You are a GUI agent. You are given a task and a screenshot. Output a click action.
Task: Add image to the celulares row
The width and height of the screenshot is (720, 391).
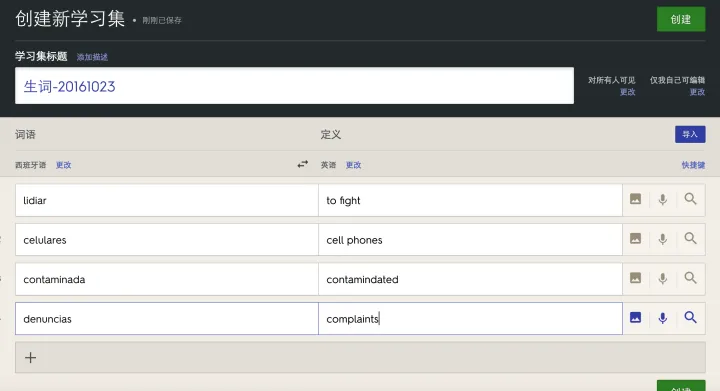point(636,239)
